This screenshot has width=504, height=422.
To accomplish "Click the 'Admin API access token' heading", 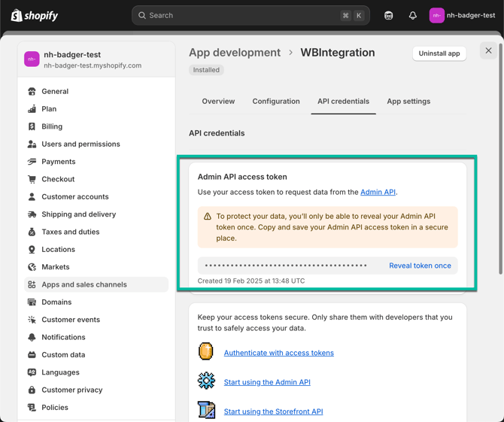I will click(x=242, y=177).
